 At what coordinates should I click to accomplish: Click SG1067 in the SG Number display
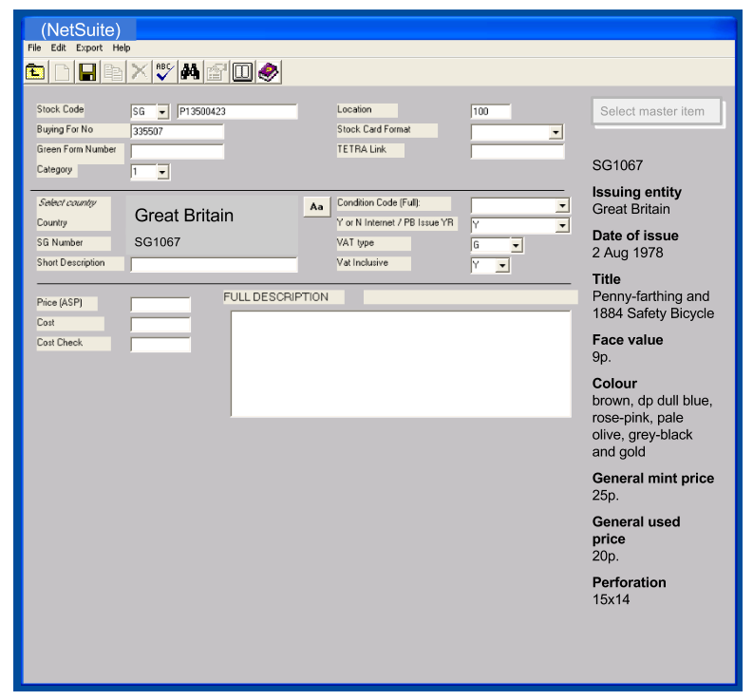tap(157, 242)
